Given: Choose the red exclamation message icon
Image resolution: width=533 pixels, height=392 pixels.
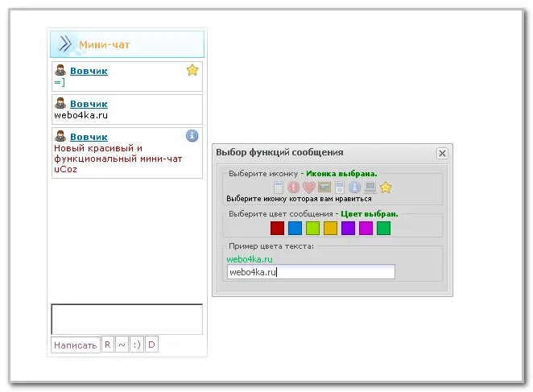Looking at the screenshot, I should pos(293,187).
